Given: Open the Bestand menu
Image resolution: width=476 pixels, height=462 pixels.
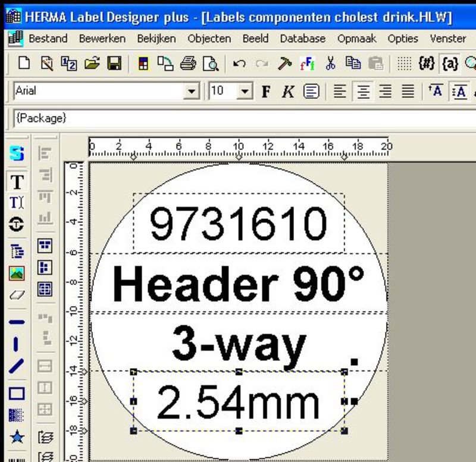Looking at the screenshot, I should pyautogui.click(x=48, y=39).
